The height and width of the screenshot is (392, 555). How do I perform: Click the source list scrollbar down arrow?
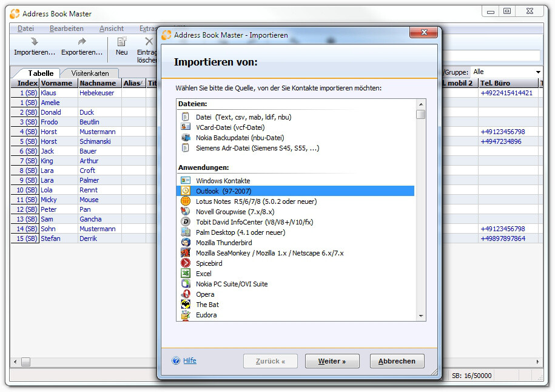(x=422, y=314)
